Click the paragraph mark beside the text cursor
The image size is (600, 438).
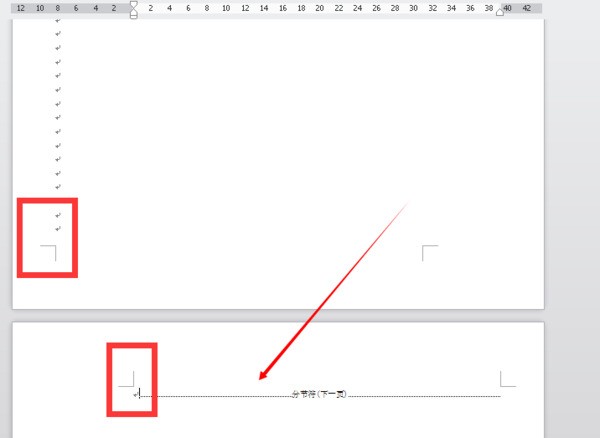point(136,394)
